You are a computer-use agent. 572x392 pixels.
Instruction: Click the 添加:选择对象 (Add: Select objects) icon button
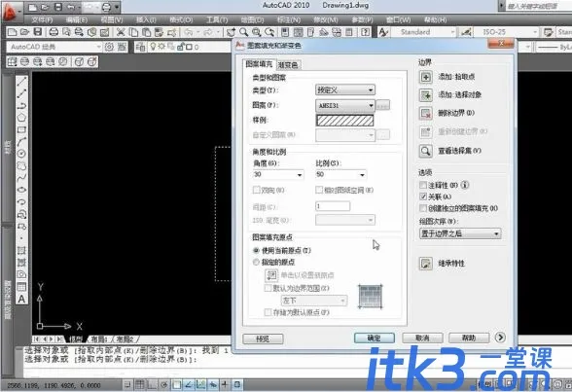(x=426, y=95)
